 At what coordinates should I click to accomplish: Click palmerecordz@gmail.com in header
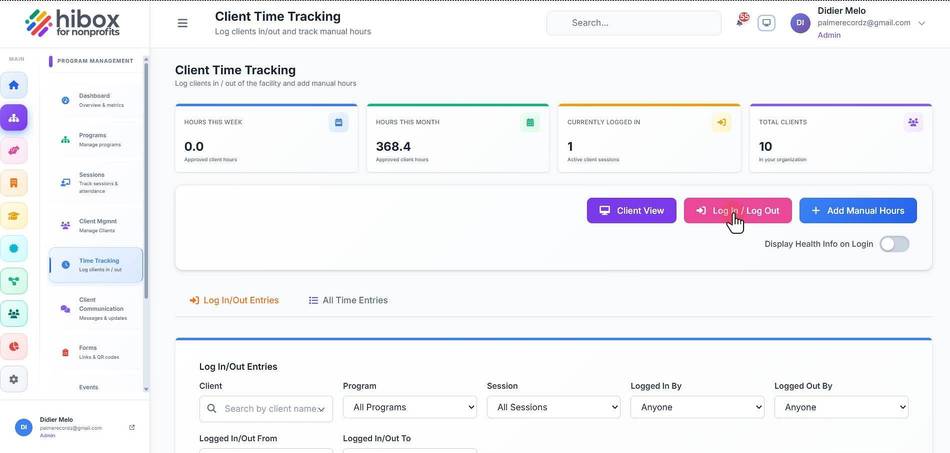[x=864, y=23]
